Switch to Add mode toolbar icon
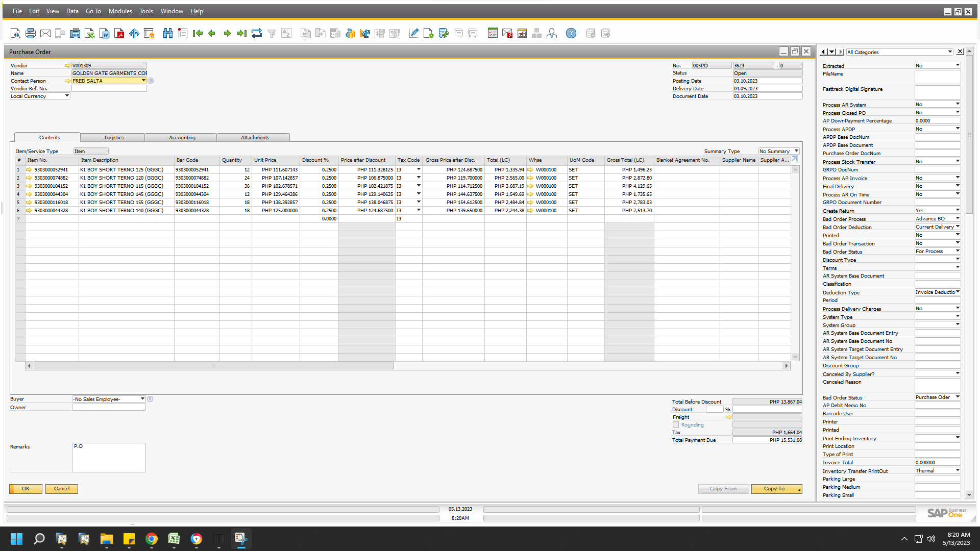This screenshot has width=980, height=551. click(183, 33)
